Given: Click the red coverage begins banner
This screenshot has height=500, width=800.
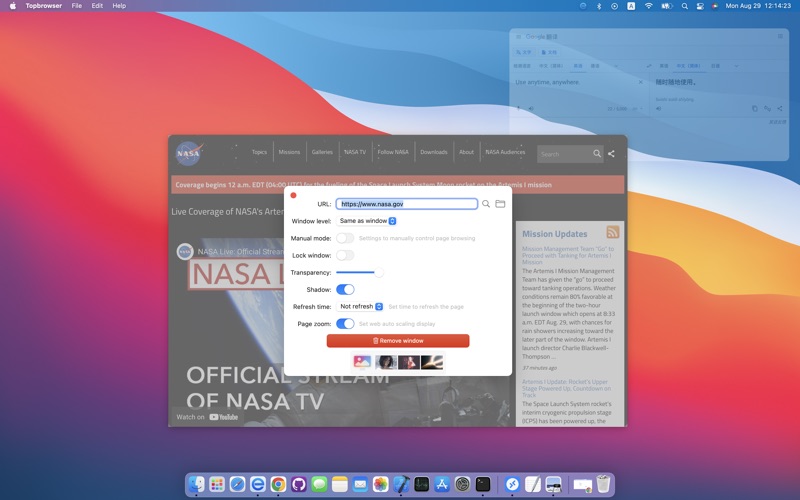Looking at the screenshot, I should 397,185.
